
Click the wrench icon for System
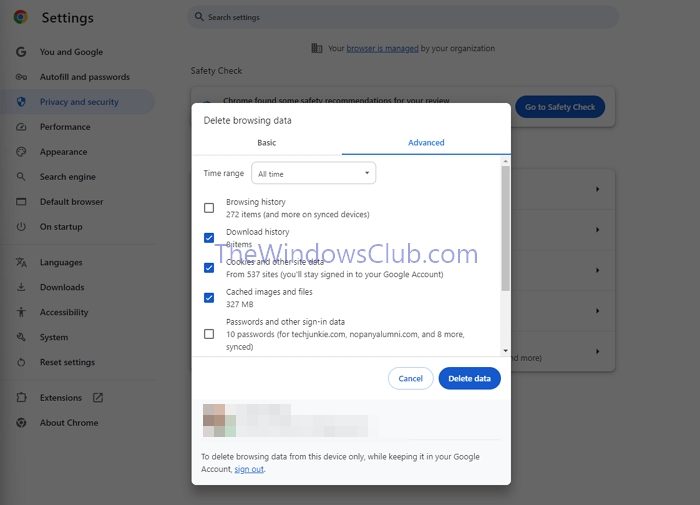pyautogui.click(x=21, y=337)
